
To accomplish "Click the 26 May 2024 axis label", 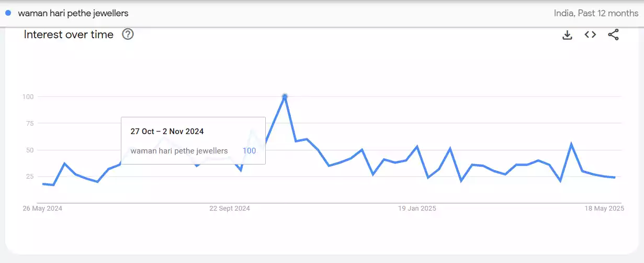I will (x=43, y=209).
